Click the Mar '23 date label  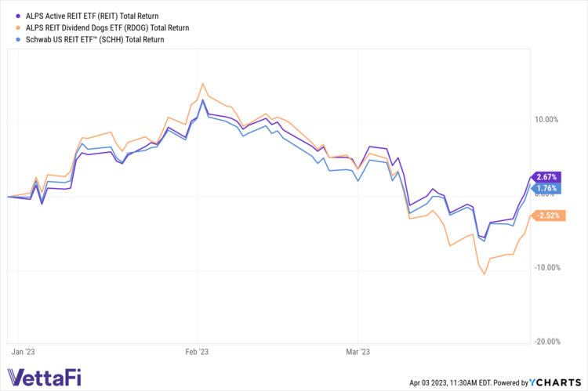pos(357,352)
